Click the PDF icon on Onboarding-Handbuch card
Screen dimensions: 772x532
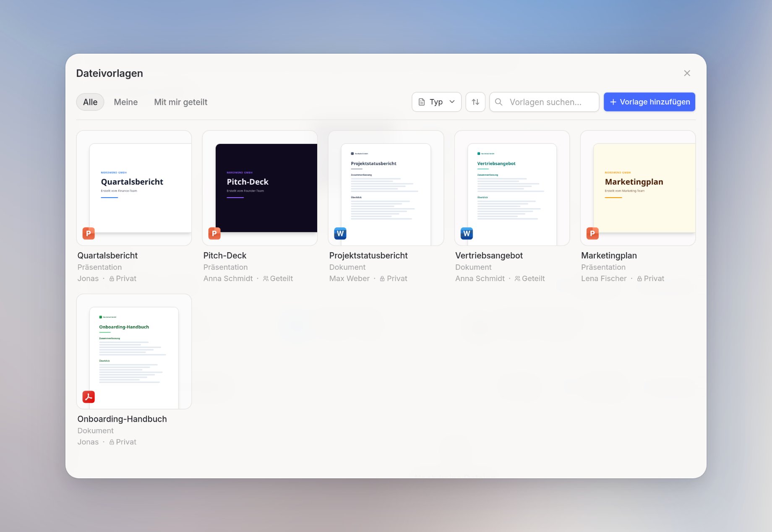pos(89,397)
